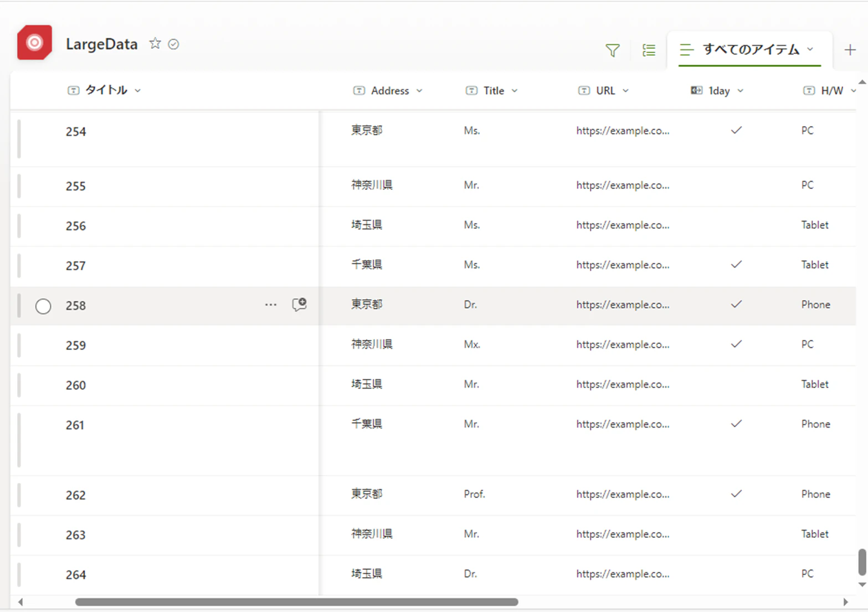Screen dimensions: 868x612
Task: Open the タイトル column header menu
Action: [x=104, y=90]
